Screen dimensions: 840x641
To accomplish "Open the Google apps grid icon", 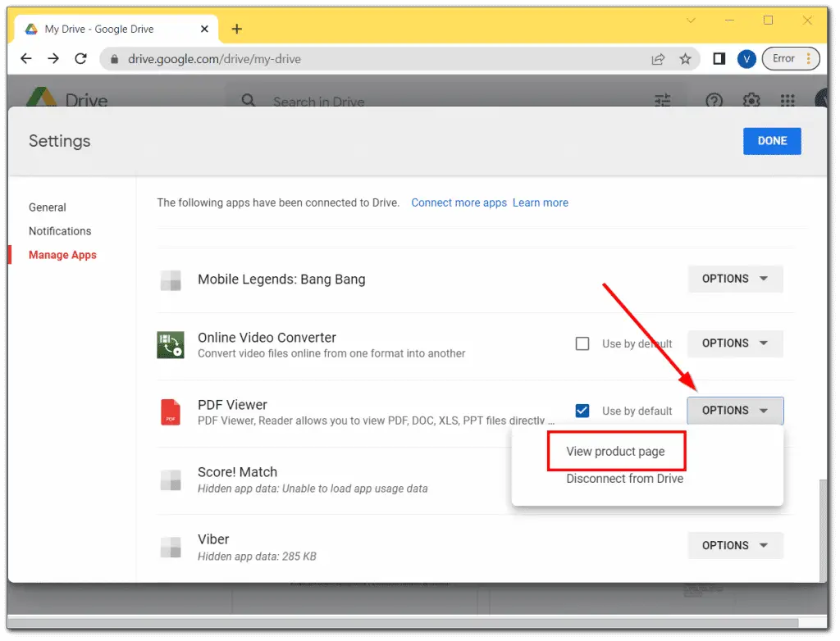I will pyautogui.click(x=787, y=101).
